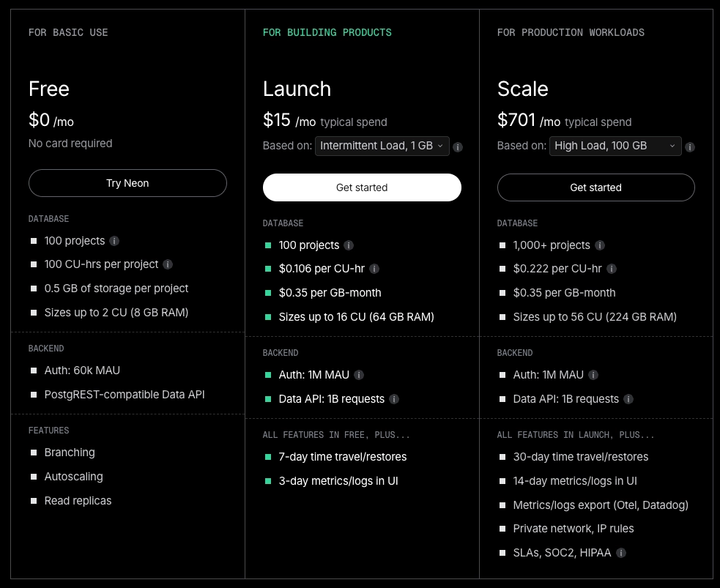Click info icon beside 100 CU-hrs per project

(x=168, y=264)
